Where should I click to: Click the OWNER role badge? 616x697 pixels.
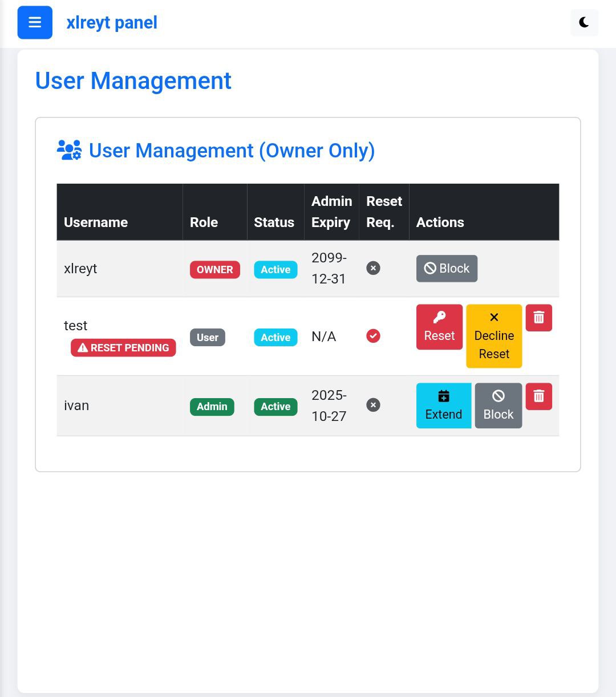click(x=215, y=270)
